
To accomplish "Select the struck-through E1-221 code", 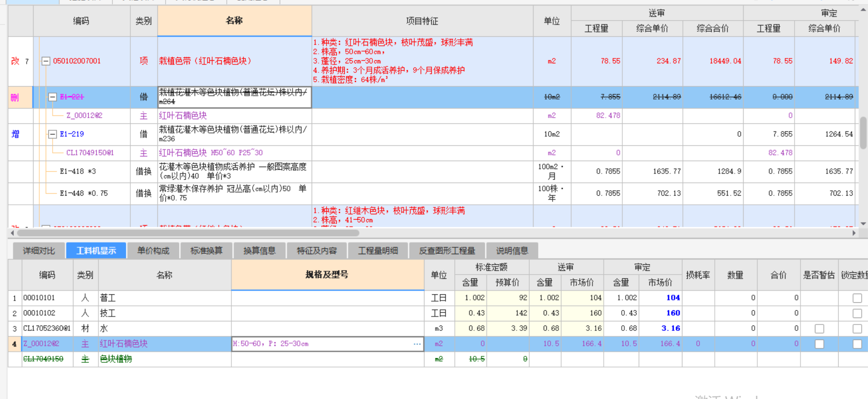I will [x=72, y=97].
